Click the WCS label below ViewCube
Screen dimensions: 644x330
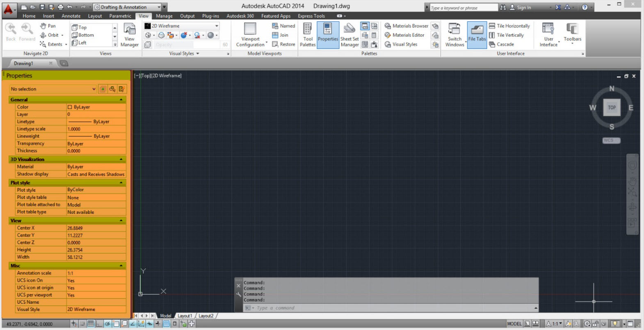pos(611,140)
